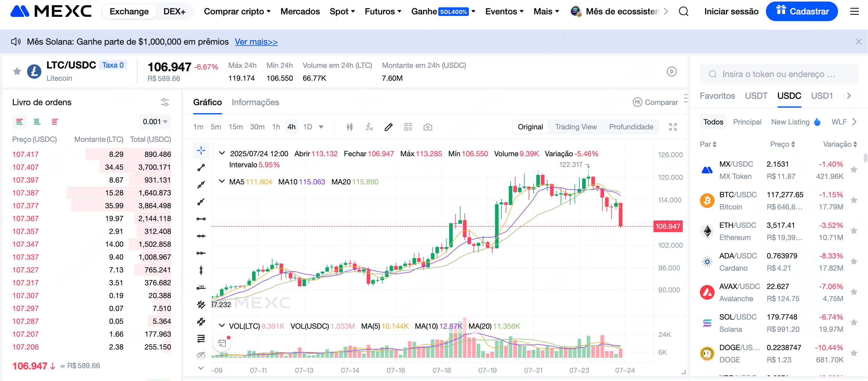Select the 15m timeframe
Viewport: 868px width, 381px height.
pyautogui.click(x=236, y=127)
